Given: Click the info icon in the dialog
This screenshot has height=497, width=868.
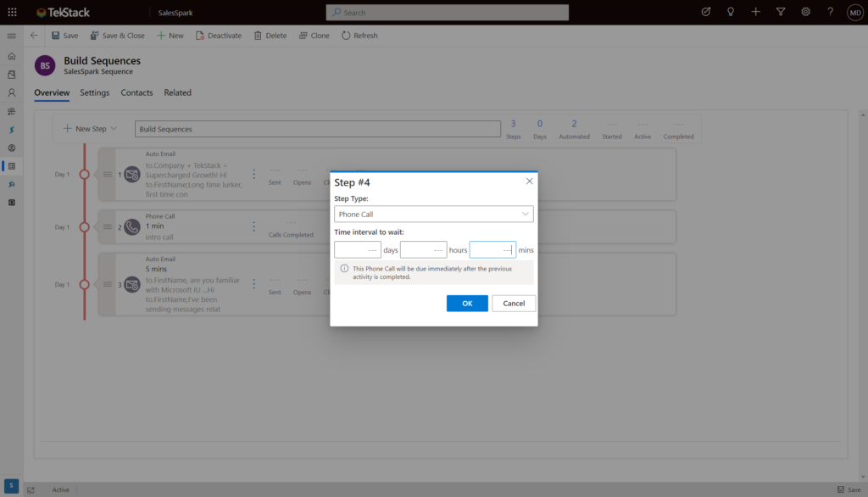Looking at the screenshot, I should click(344, 269).
